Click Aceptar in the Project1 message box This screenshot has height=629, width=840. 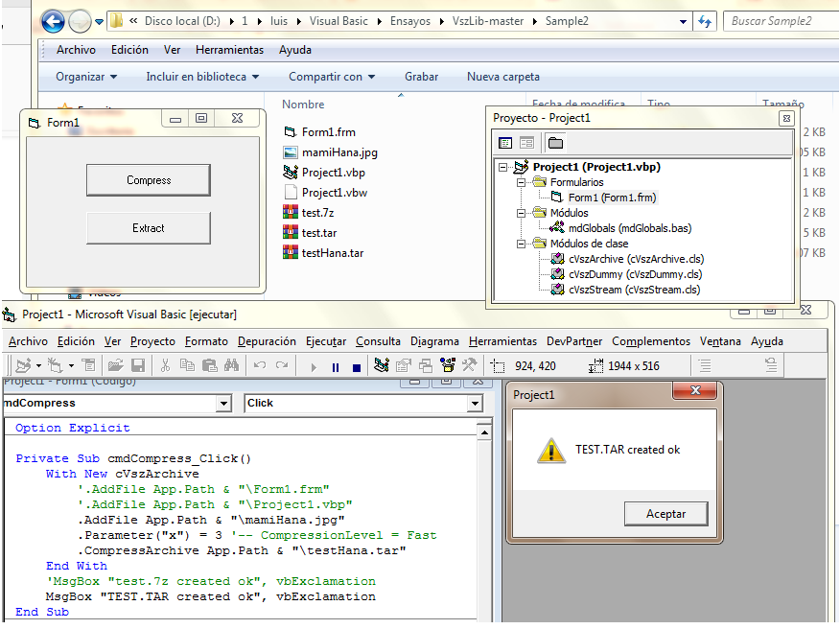(x=665, y=514)
